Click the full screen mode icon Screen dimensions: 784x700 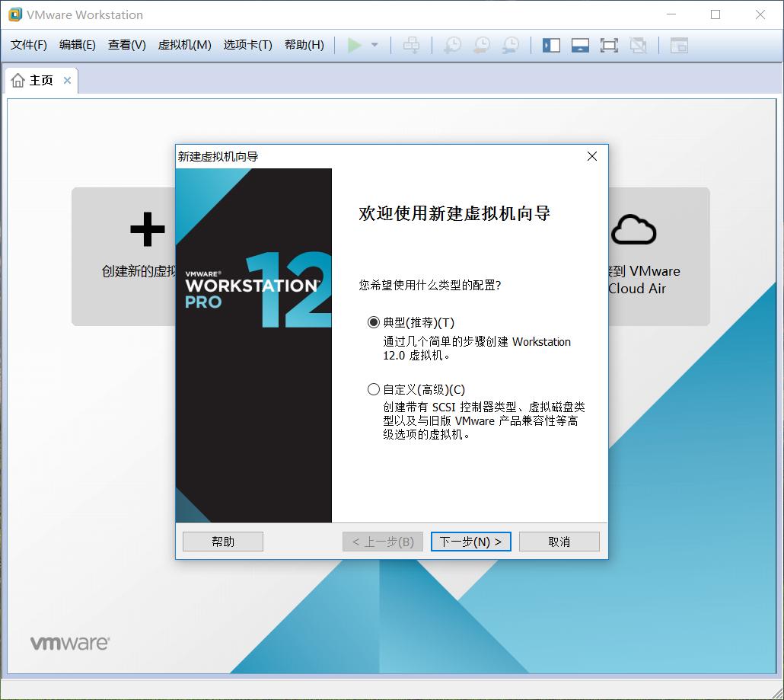[x=609, y=45]
